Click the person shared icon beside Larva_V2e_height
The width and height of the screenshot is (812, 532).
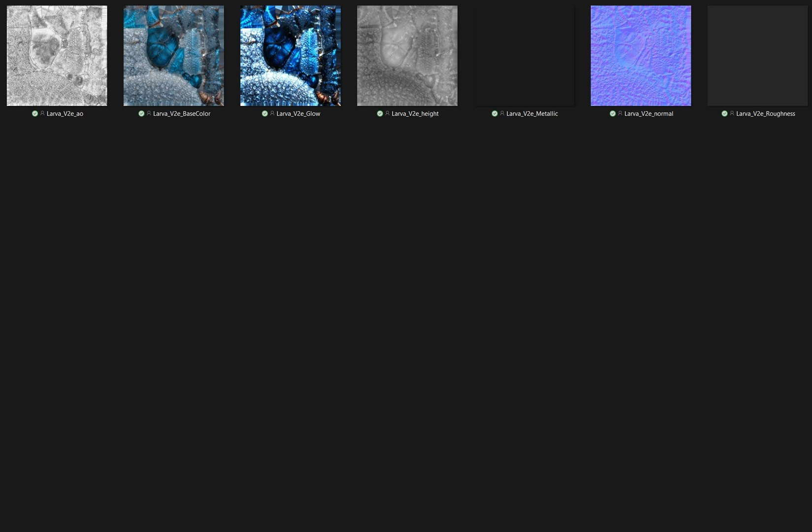387,113
